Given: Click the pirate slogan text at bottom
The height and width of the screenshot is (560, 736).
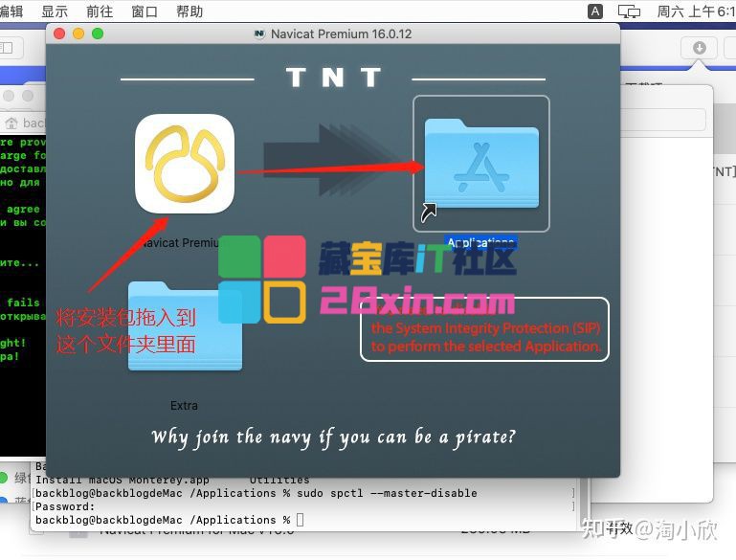Looking at the screenshot, I should coord(333,437).
